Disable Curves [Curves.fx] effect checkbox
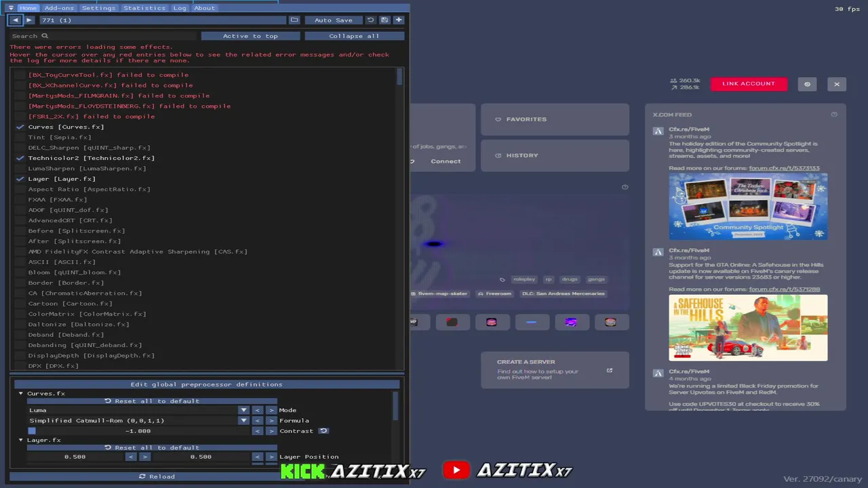Viewport: 868px width, 488px height. (20, 127)
